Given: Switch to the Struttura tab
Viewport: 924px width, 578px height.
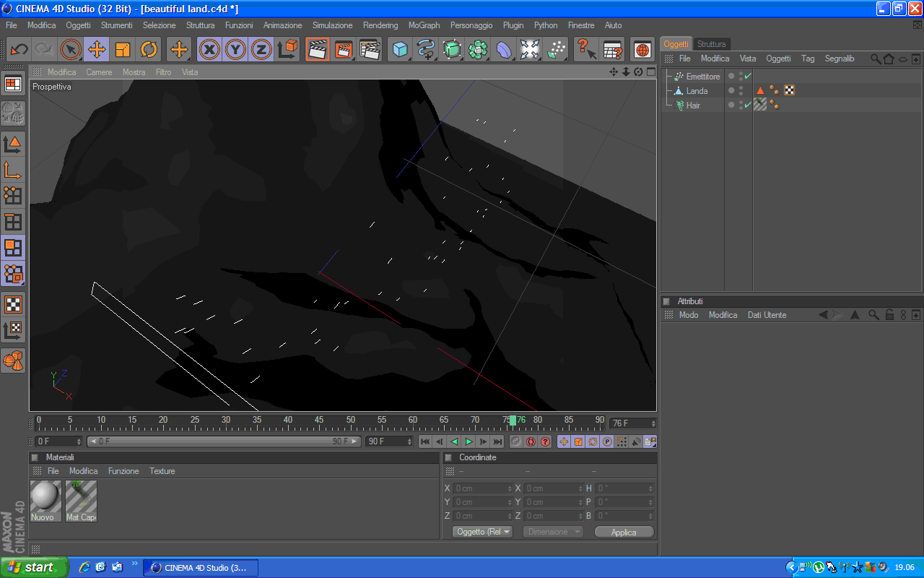Looking at the screenshot, I should 711,44.
